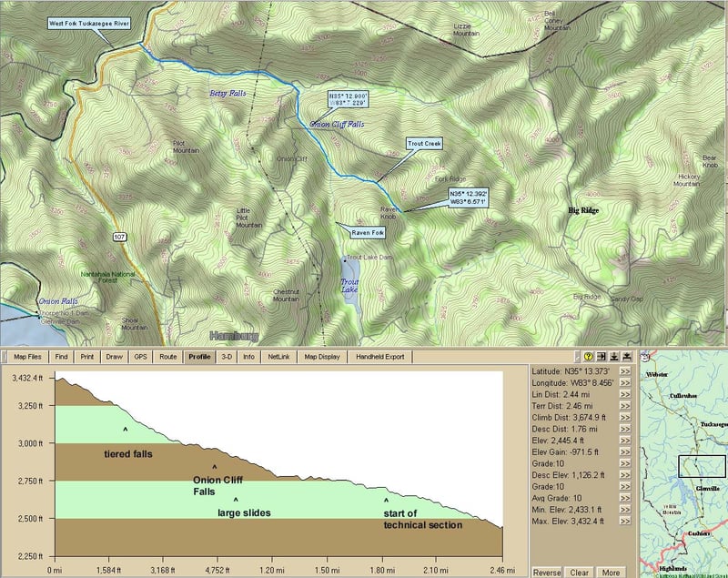Expand the Climb Dist >> button
728x578 pixels.
coord(625,418)
